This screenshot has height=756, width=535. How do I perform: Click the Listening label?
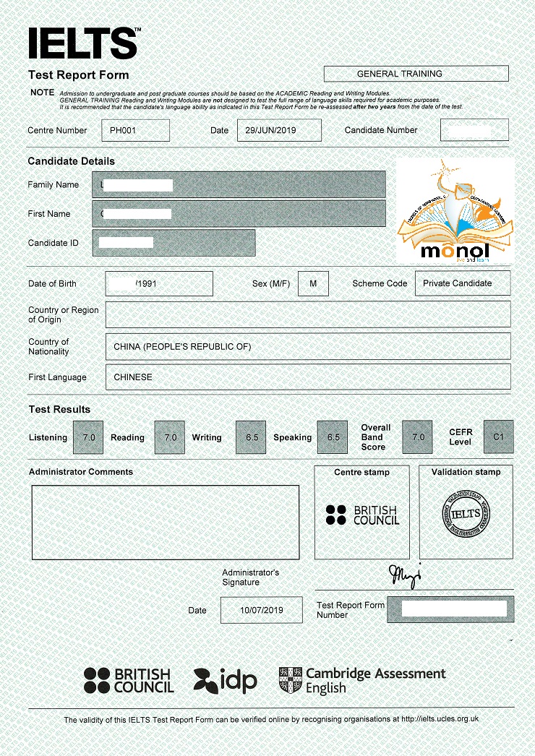48,438
